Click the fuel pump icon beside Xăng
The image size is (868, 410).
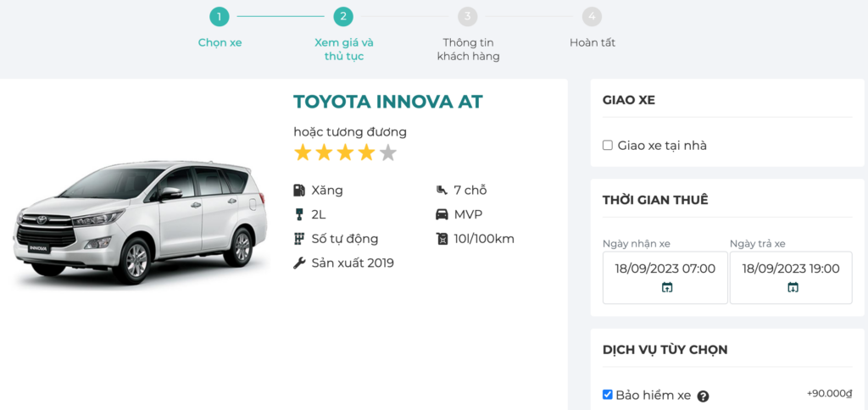298,191
